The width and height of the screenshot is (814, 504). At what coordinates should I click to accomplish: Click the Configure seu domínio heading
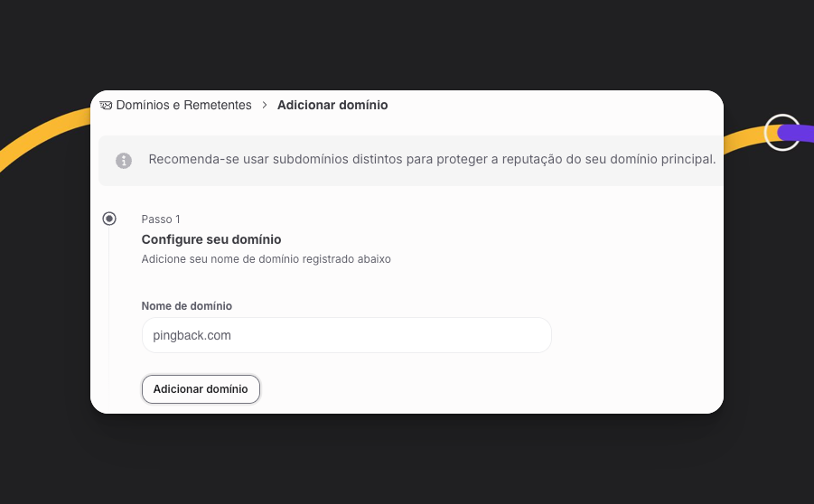211,239
